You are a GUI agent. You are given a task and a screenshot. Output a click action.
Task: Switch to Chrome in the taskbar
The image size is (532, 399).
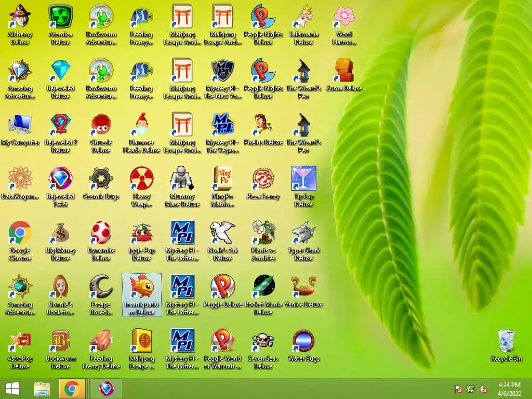[72, 389]
